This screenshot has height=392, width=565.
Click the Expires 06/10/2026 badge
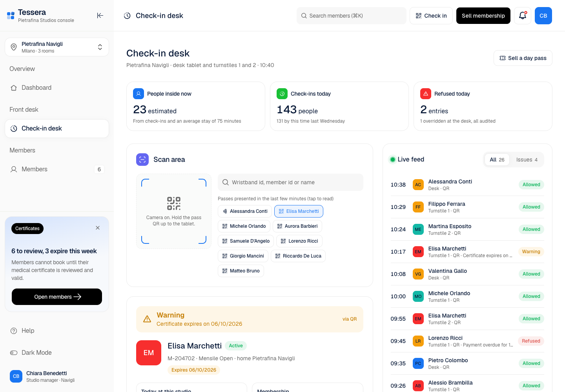[194, 370]
